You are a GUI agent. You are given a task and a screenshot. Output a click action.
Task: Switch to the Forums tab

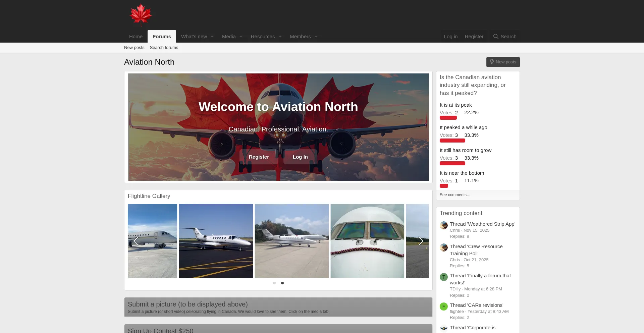[x=162, y=37]
